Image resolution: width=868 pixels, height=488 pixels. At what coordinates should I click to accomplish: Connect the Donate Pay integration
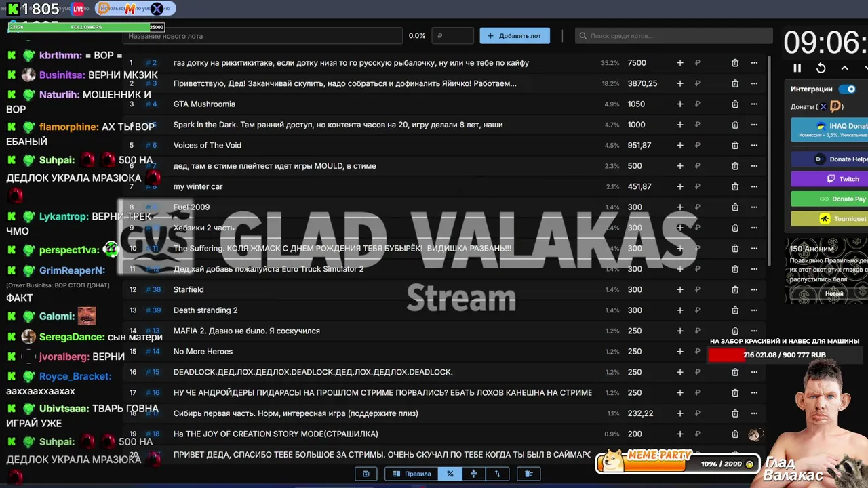click(x=829, y=199)
